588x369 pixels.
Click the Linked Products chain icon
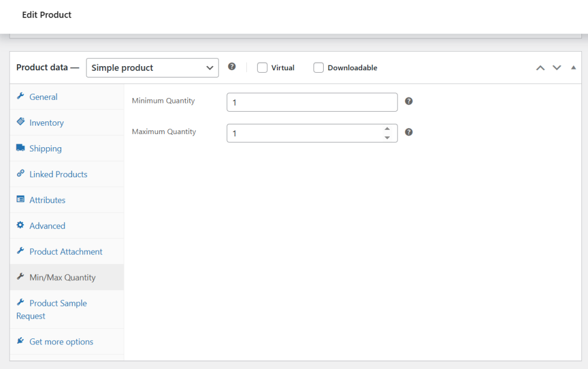coord(20,174)
